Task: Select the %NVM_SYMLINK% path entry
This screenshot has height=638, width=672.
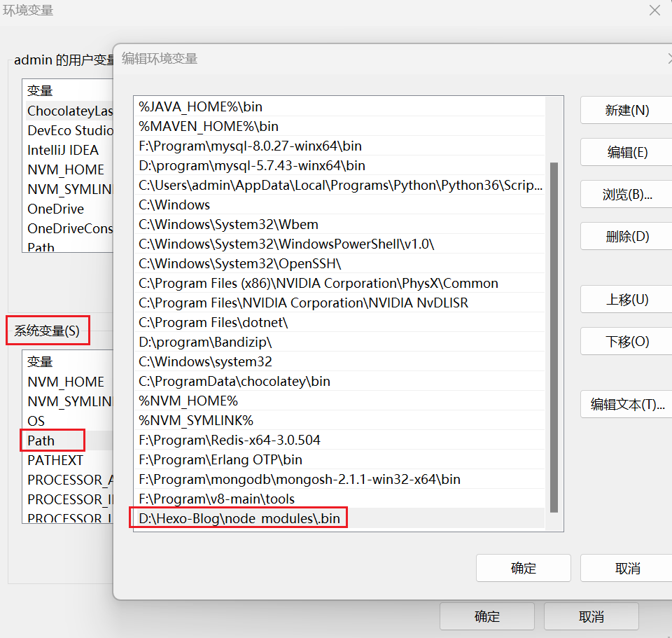Action: pos(196,421)
